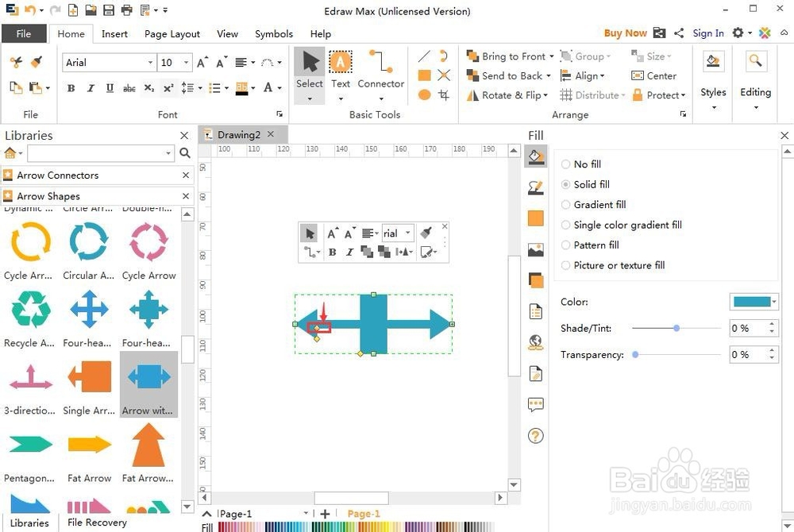Choose the line drawing tool
Viewport: 794px width, 532px height.
coord(424,56)
